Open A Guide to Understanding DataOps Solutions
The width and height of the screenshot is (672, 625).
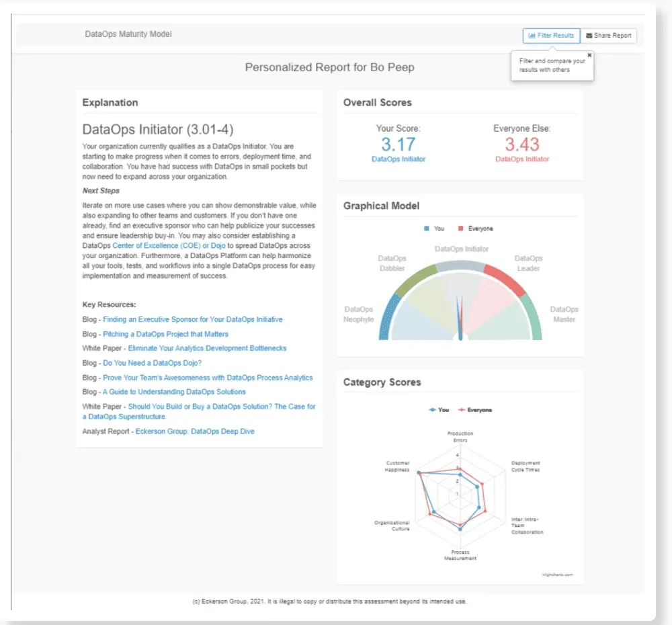pyautogui.click(x=174, y=392)
